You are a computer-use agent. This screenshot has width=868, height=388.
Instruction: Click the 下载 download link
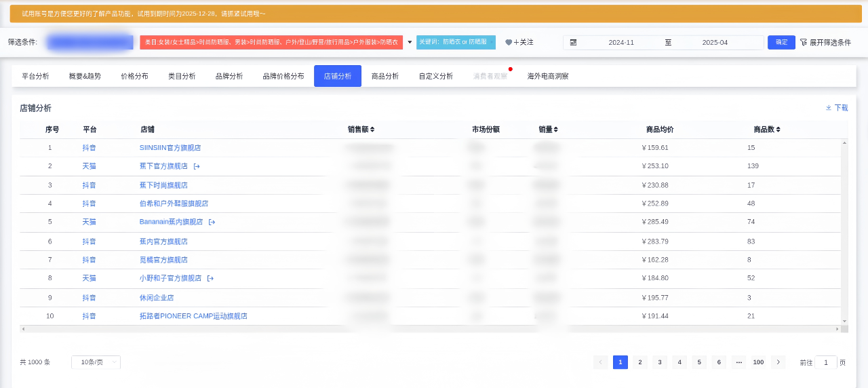click(841, 108)
